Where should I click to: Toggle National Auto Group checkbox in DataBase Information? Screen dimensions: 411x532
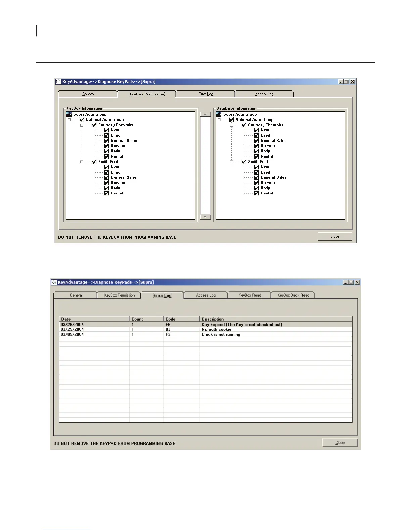(231, 120)
